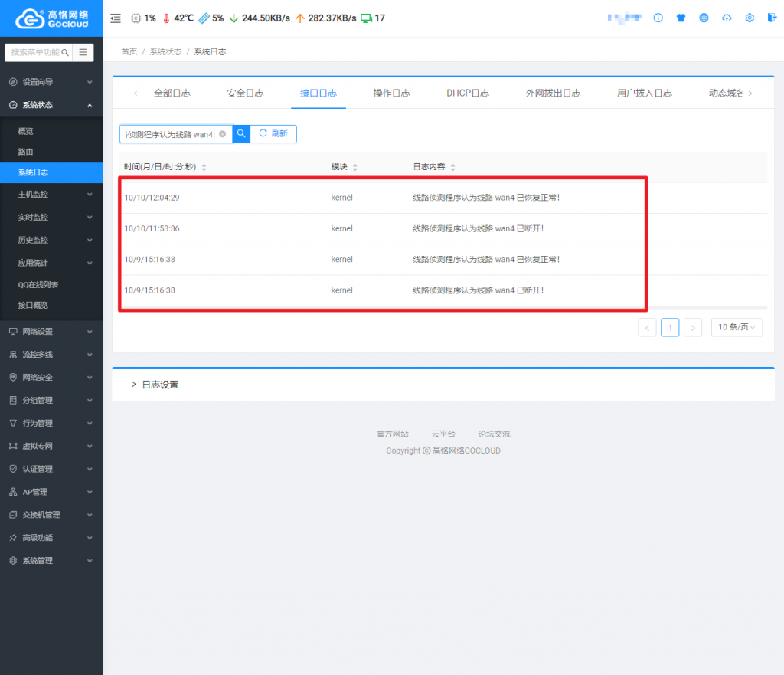Open the info circle icon in header

(658, 18)
